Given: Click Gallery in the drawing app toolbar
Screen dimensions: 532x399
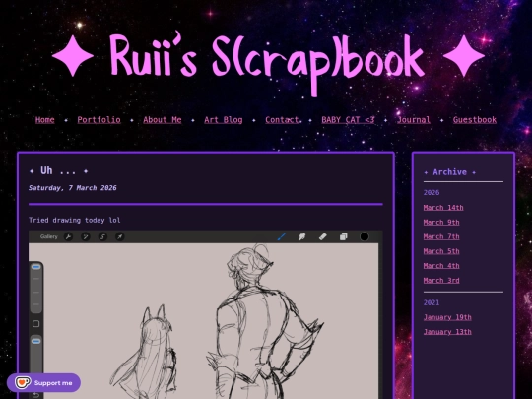Looking at the screenshot, I should coord(49,236).
